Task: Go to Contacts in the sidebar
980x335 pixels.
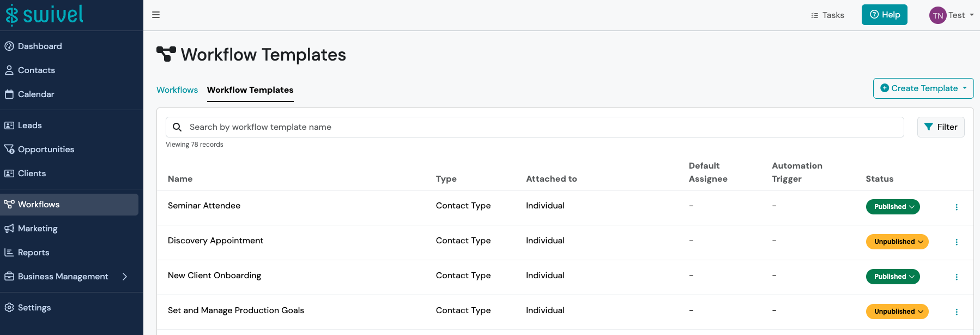Action: (x=37, y=70)
